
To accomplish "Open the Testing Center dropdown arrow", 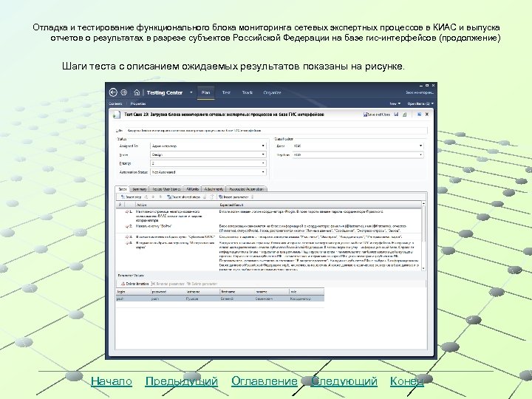I will [191, 92].
